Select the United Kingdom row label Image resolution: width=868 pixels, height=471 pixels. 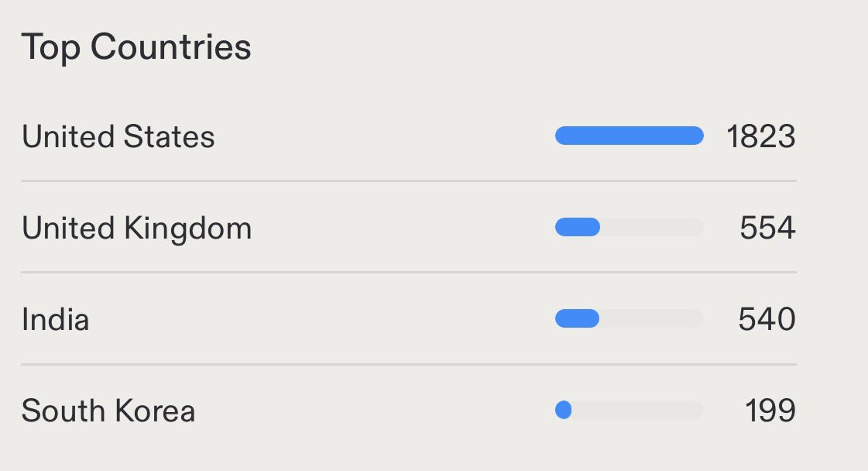point(137,229)
